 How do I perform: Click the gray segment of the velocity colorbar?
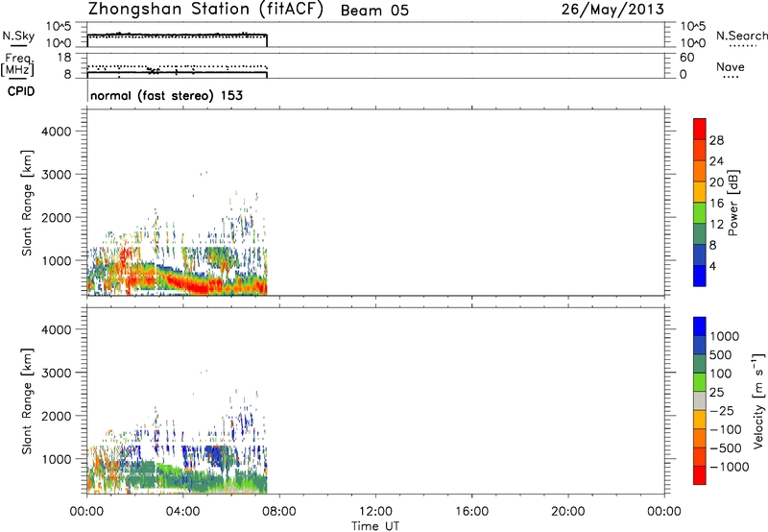pos(700,400)
